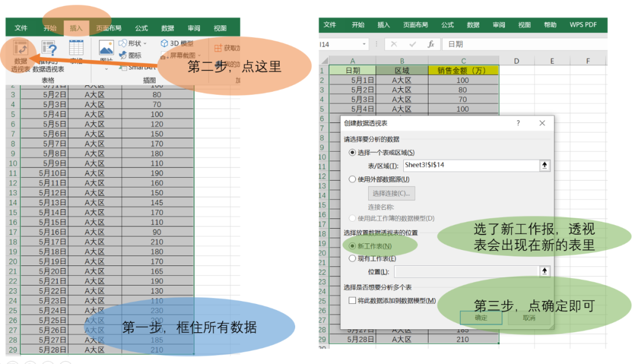
Task: Click cell 5月17日 in left window
Action: tap(45, 242)
